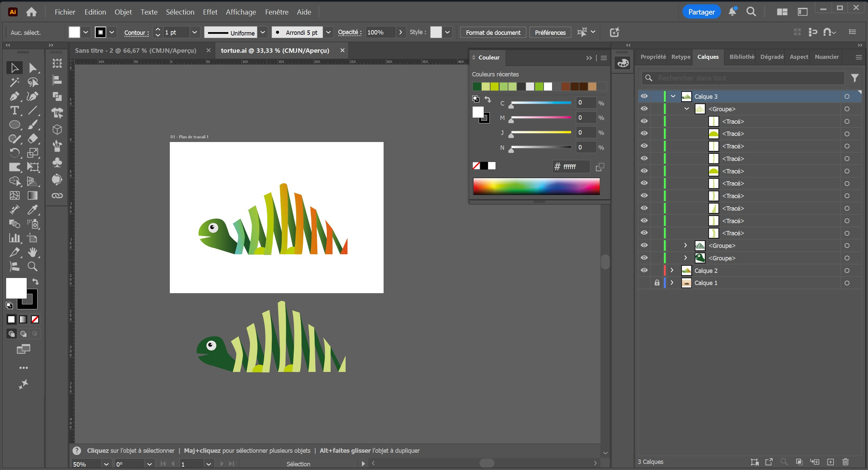Open the zoom level 50% dropdown
The width and height of the screenshot is (868, 470).
(x=106, y=464)
